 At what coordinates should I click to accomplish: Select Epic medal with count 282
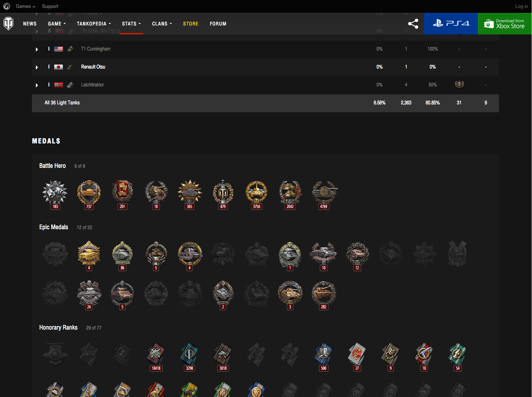pyautogui.click(x=324, y=295)
